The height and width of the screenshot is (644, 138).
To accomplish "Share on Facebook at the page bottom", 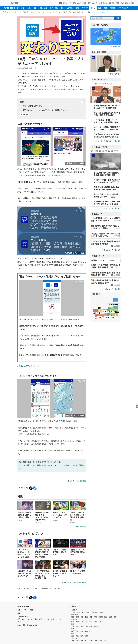I will tap(35, 598).
